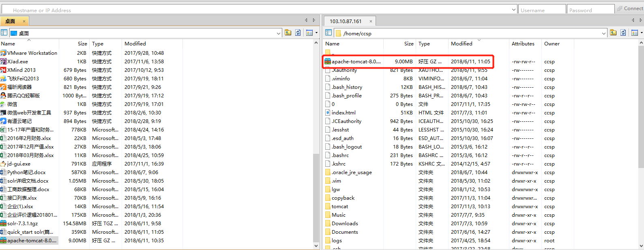Click the 有道云笔记 shortcut icon
Screen dimensions: 644x250
3,121
